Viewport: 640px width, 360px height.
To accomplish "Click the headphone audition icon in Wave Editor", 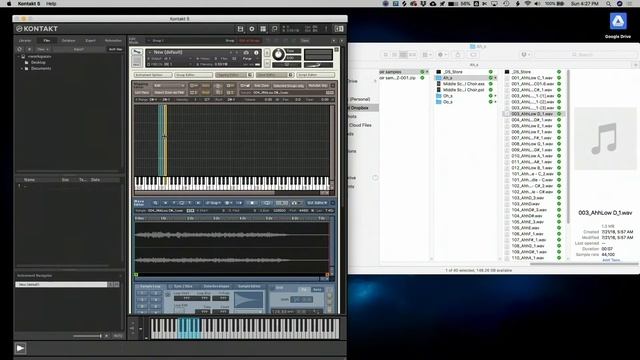I will click(x=294, y=203).
